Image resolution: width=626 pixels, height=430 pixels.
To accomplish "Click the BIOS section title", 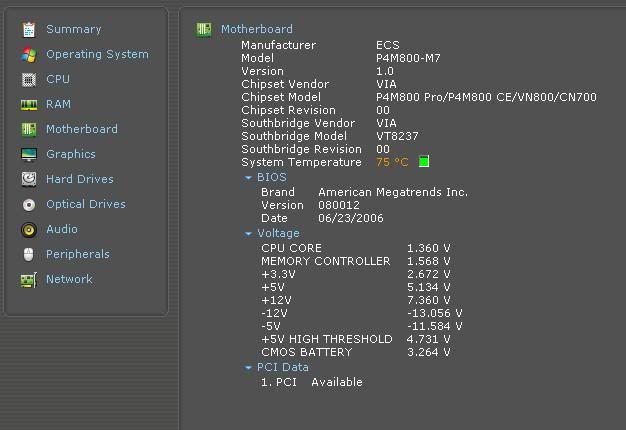I will 271,177.
